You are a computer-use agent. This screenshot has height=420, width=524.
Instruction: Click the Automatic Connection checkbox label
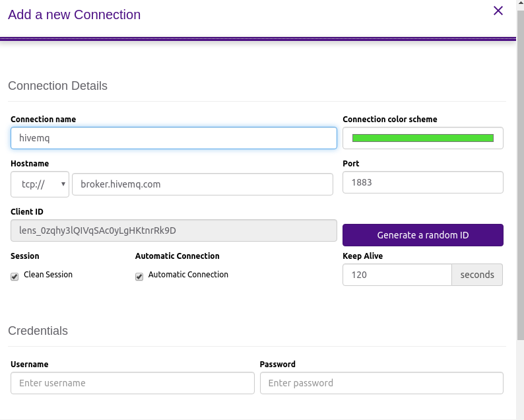(188, 275)
